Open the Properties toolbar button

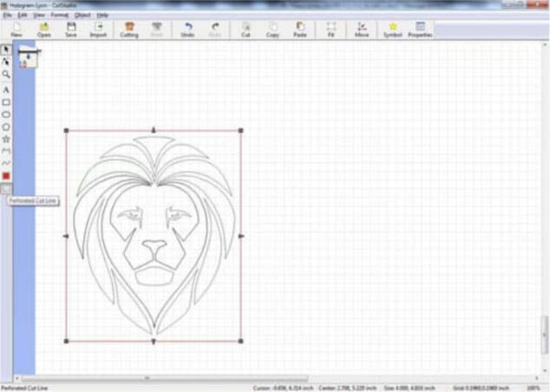pyautogui.click(x=420, y=29)
